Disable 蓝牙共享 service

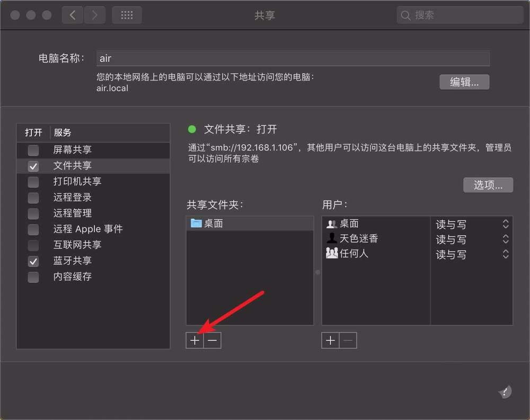(33, 261)
